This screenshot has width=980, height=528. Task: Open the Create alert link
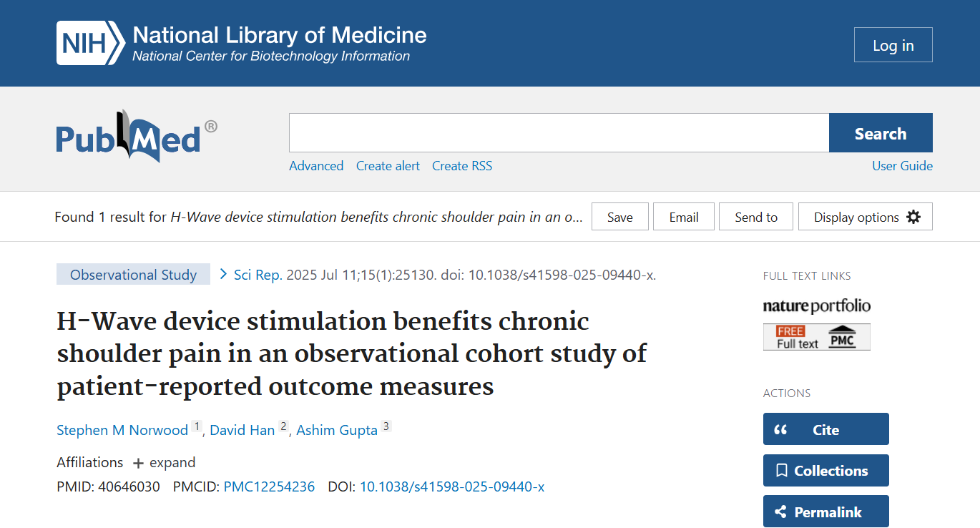point(388,166)
